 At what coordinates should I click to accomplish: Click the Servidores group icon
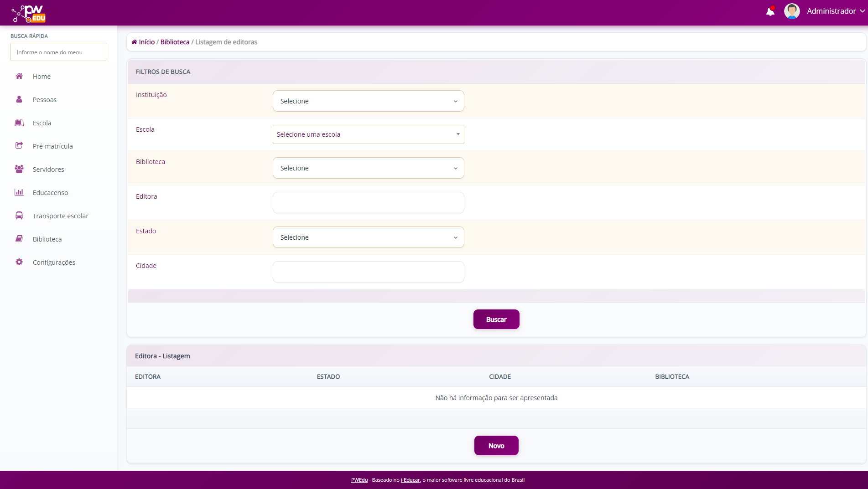[x=19, y=169]
